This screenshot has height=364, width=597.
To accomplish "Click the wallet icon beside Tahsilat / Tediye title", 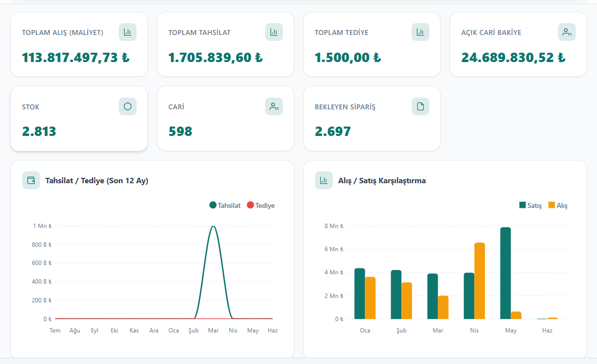I will [x=31, y=180].
